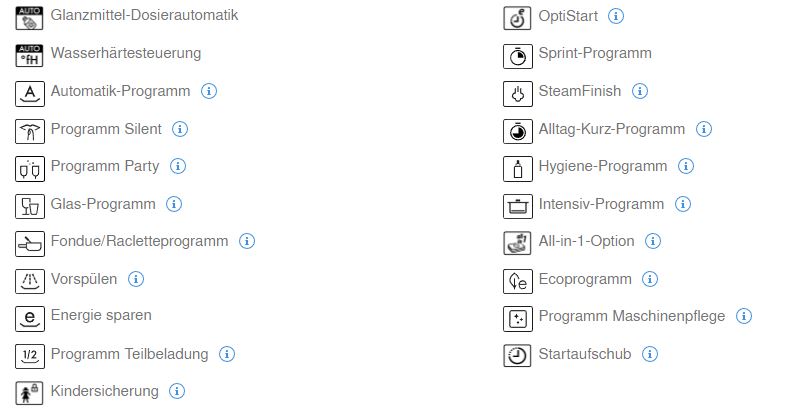Click the Programm Silent icon

(x=29, y=131)
